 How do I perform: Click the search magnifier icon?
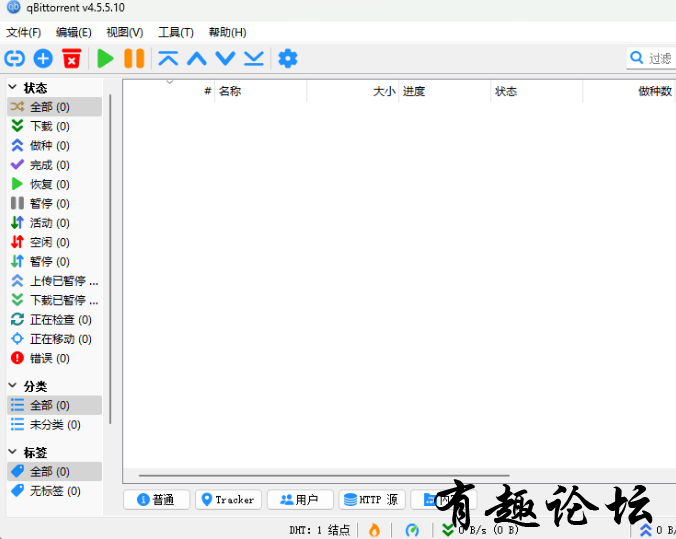(636, 57)
